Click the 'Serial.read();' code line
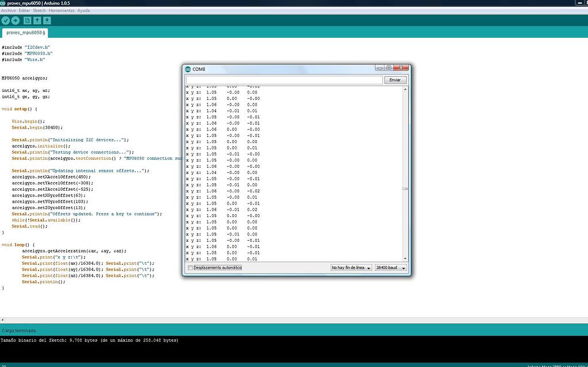Viewport: 588px width, 367px height. coord(30,226)
